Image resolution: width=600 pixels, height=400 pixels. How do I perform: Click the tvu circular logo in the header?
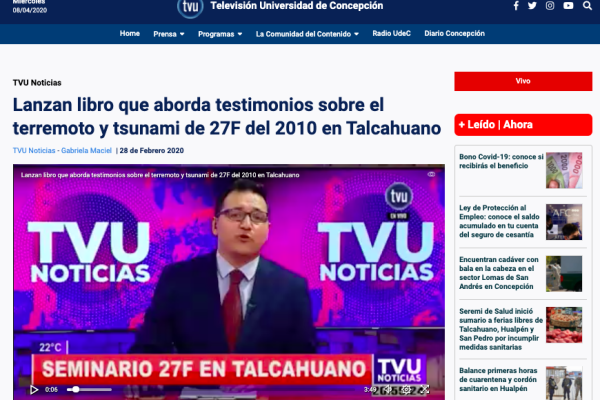(190, 7)
